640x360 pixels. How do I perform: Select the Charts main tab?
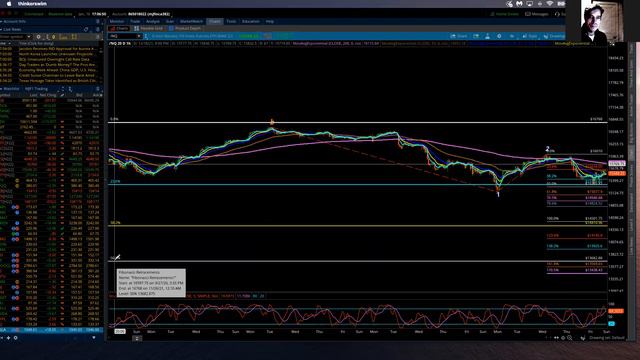click(x=215, y=21)
